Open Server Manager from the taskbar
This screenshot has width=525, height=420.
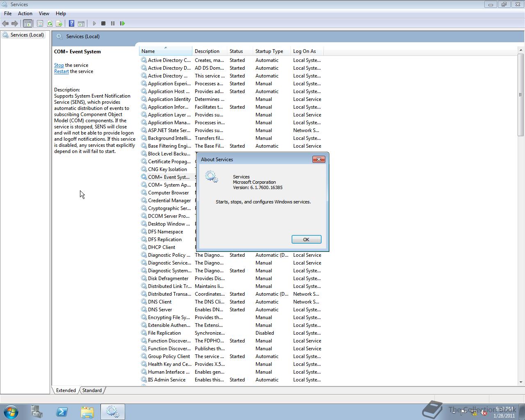coord(37,412)
